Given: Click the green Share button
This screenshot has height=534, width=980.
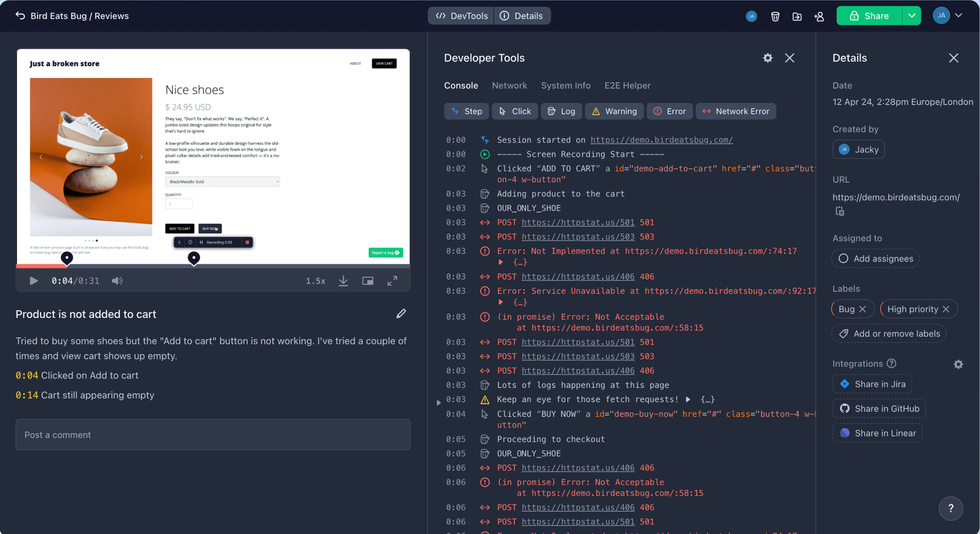Looking at the screenshot, I should tap(869, 16).
